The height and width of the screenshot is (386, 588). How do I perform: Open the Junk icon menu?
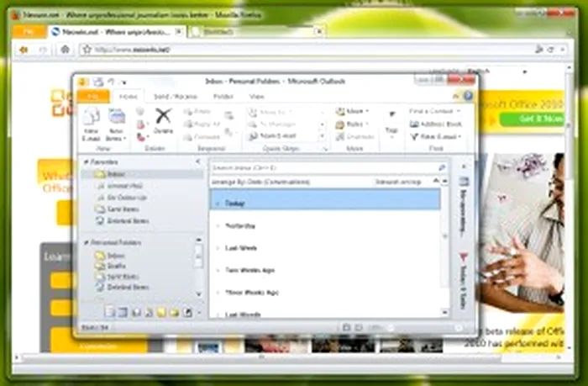point(141,137)
